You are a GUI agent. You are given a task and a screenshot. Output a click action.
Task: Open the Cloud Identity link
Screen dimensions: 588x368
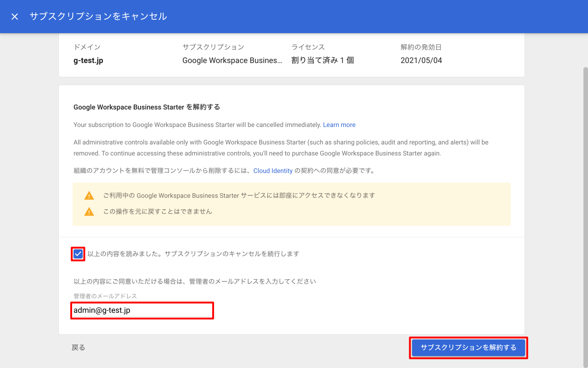[273, 171]
